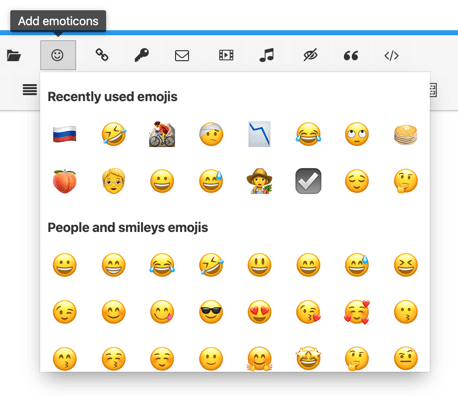This screenshot has height=396, width=458.
Task: Choose the farmer with straw hat emoji
Action: (259, 181)
